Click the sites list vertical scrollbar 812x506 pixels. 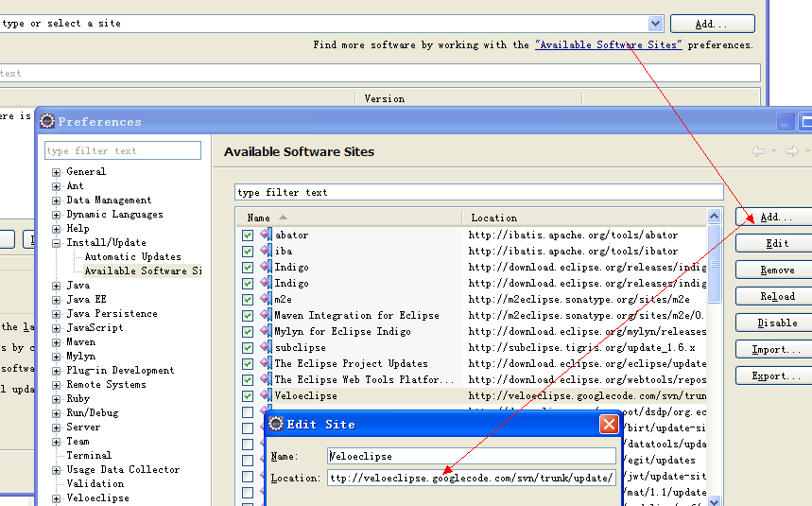pyautogui.click(x=715, y=274)
